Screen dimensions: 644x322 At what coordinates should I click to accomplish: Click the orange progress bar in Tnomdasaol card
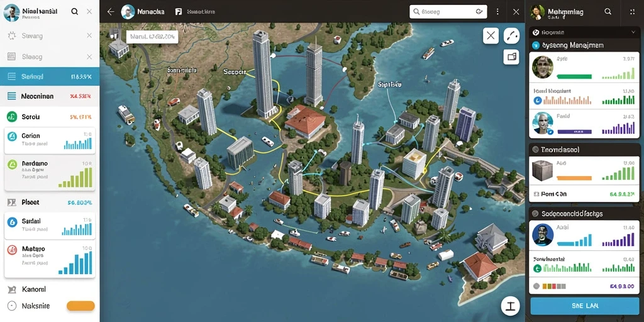point(574,178)
